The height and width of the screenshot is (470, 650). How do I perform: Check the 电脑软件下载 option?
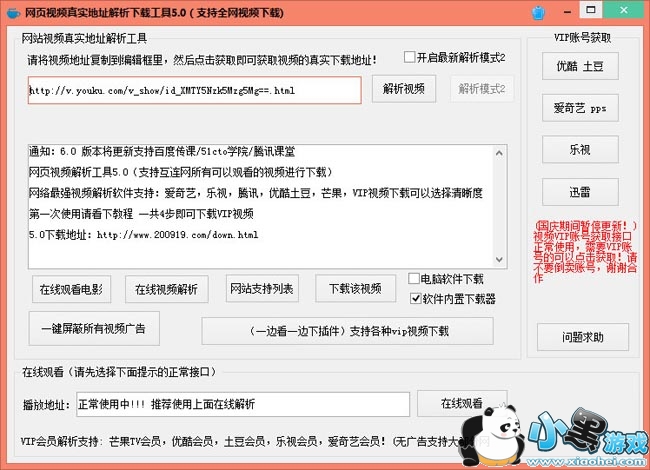point(414,279)
